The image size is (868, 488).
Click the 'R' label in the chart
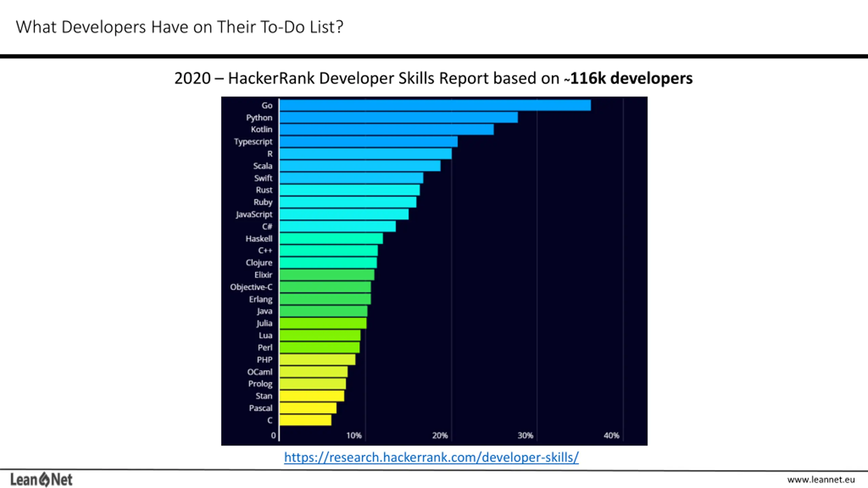[x=270, y=154]
